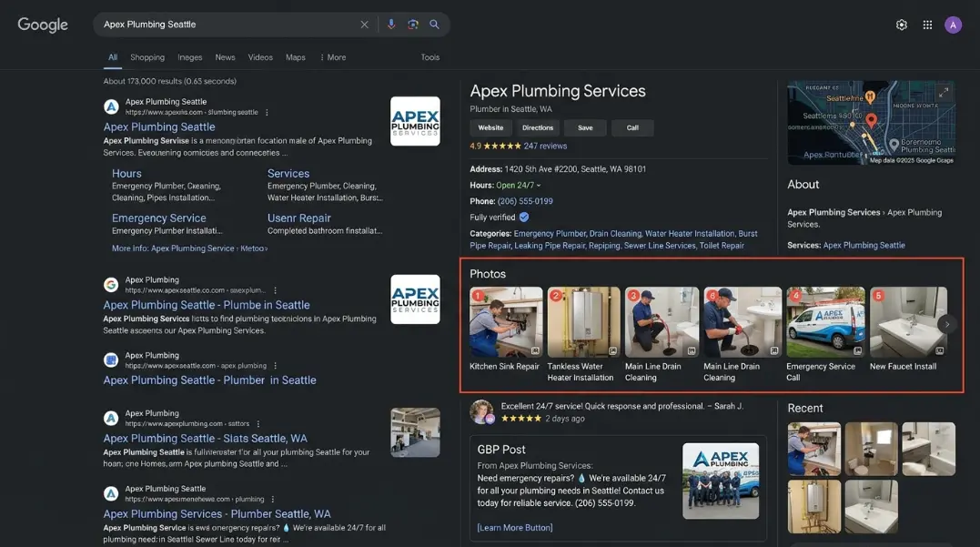Open Tankless Water Heater Installation photo

pyautogui.click(x=584, y=322)
